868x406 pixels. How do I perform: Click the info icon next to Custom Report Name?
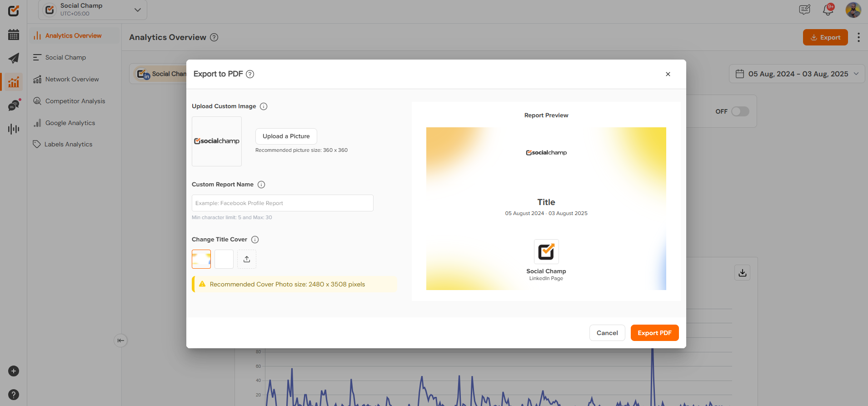coord(261,185)
